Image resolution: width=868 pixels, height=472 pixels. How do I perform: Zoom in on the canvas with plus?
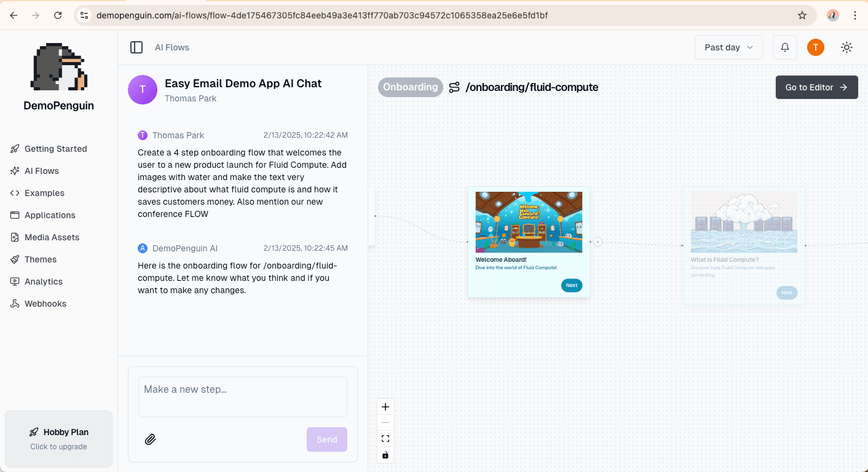coord(385,407)
